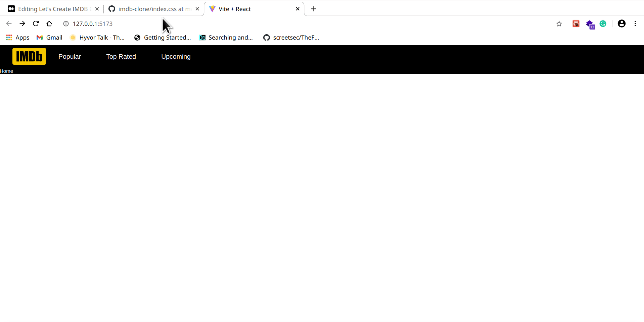The width and height of the screenshot is (644, 322).
Task: Open the Popular movies link
Action: pos(70,57)
